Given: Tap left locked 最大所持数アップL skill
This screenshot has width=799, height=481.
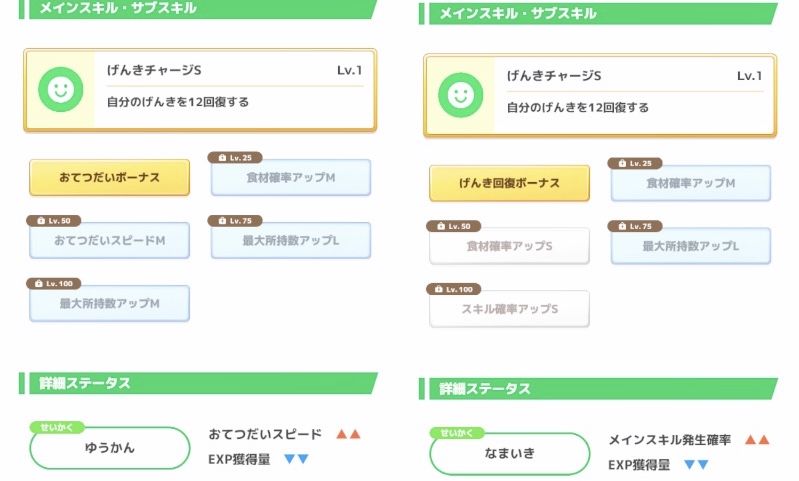Looking at the screenshot, I should (x=291, y=241).
